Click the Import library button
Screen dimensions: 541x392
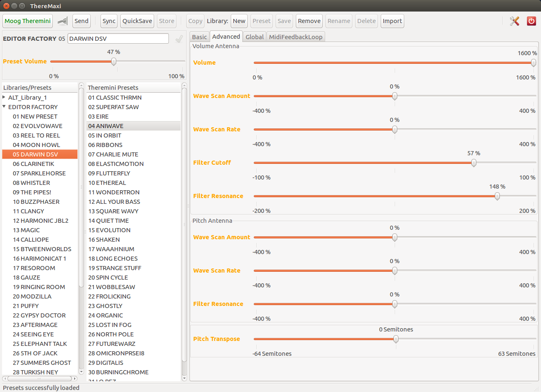392,21
